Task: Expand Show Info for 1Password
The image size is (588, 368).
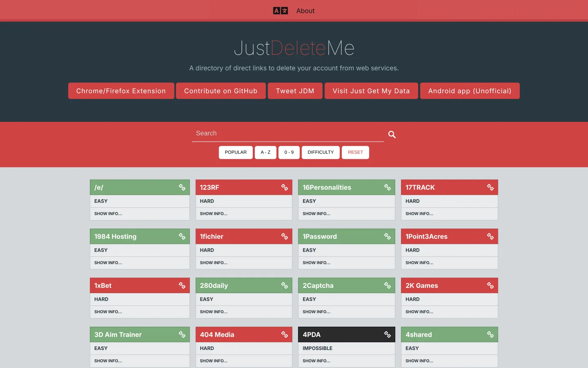Action: pos(316,263)
